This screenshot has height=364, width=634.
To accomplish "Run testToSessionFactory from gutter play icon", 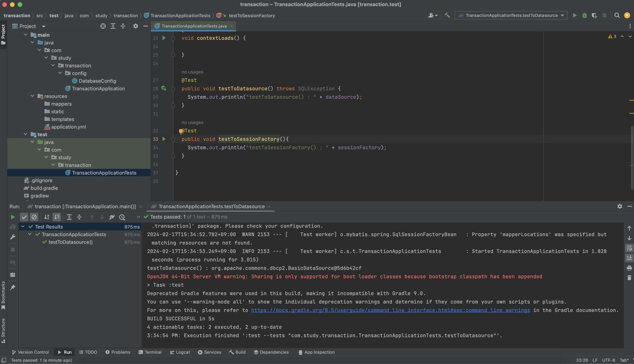I will [x=164, y=139].
